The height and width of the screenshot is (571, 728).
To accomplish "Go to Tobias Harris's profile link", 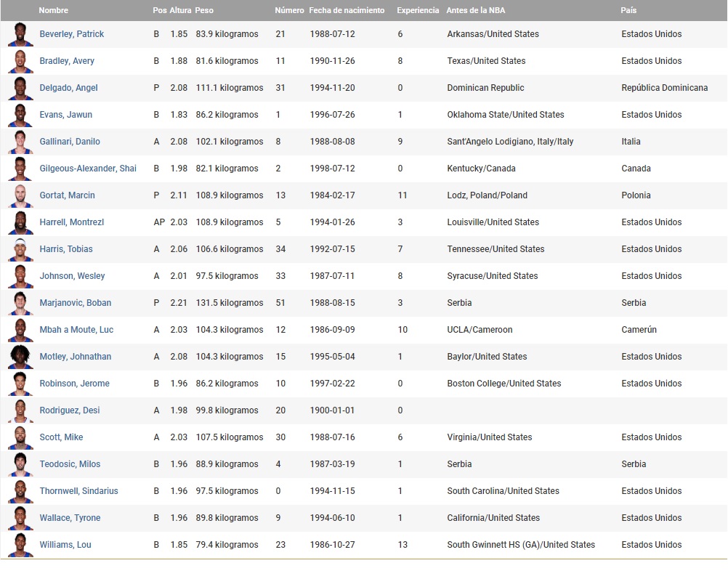I will click(66, 249).
